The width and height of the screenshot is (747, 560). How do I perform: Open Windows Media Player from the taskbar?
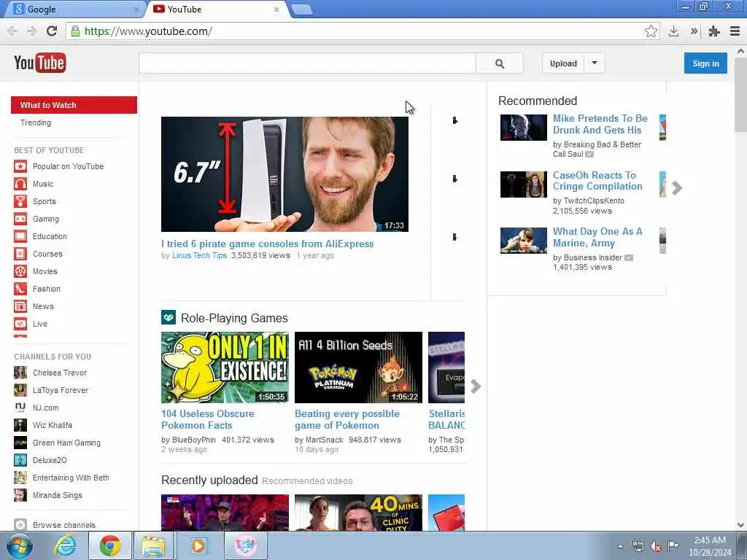click(x=198, y=546)
